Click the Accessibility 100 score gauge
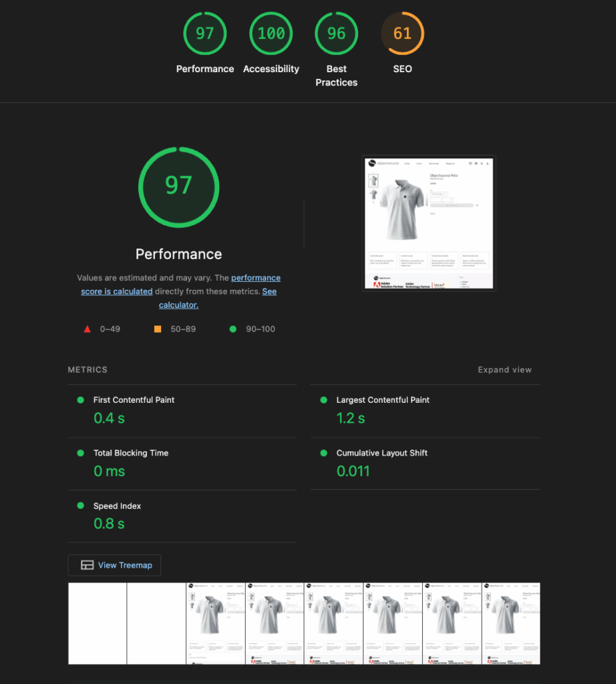 coord(271,33)
